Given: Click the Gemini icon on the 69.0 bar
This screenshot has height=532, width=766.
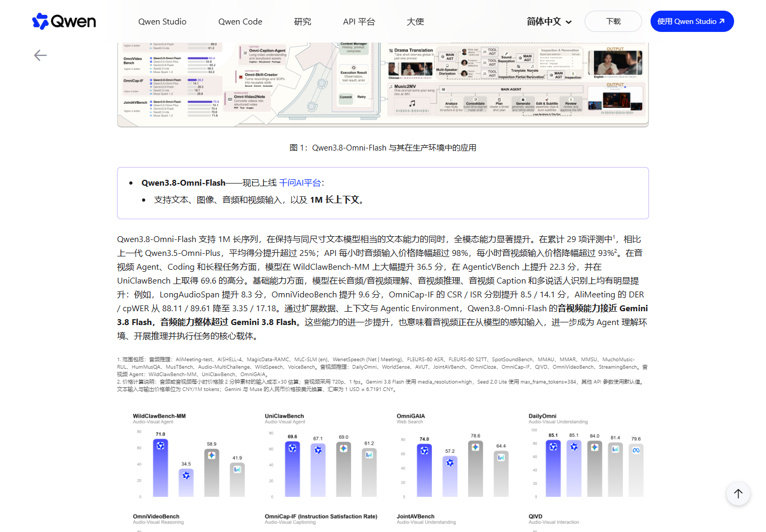Looking at the screenshot, I should (344, 448).
